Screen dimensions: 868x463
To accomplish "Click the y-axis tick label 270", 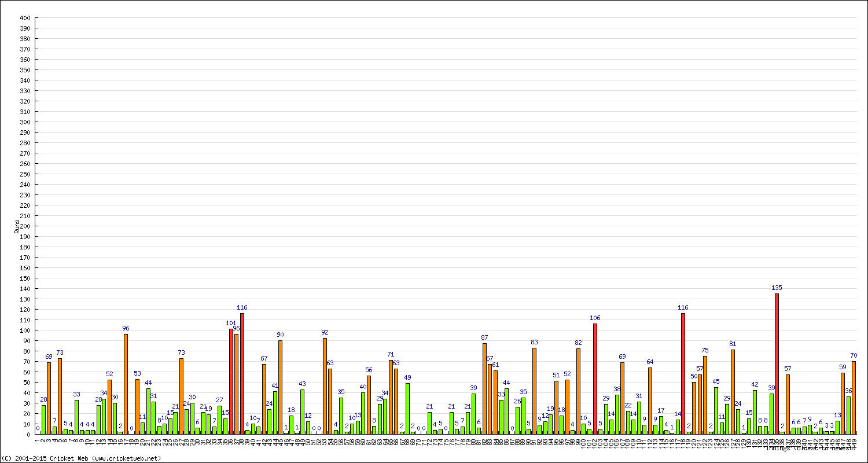I will coord(24,153).
